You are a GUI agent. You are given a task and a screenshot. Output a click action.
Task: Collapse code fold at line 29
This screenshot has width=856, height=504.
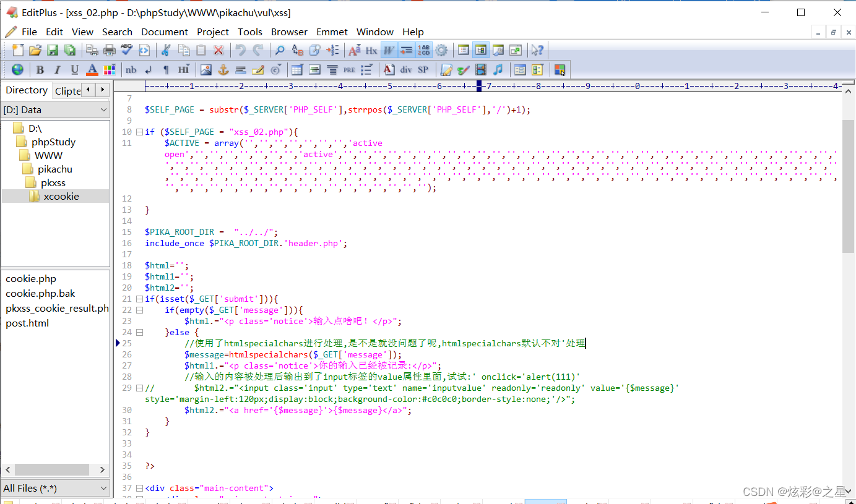139,388
